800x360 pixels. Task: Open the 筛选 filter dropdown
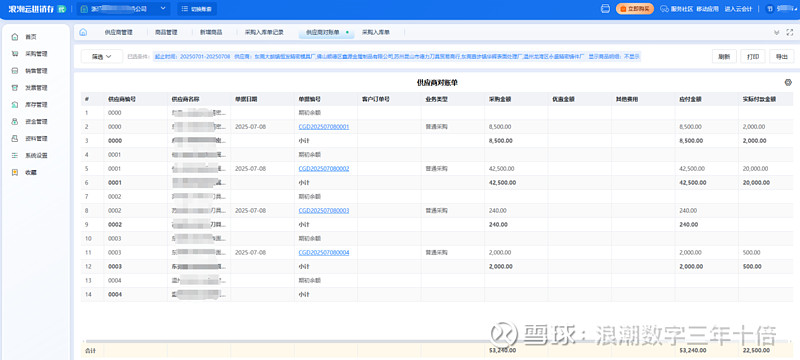tap(102, 57)
